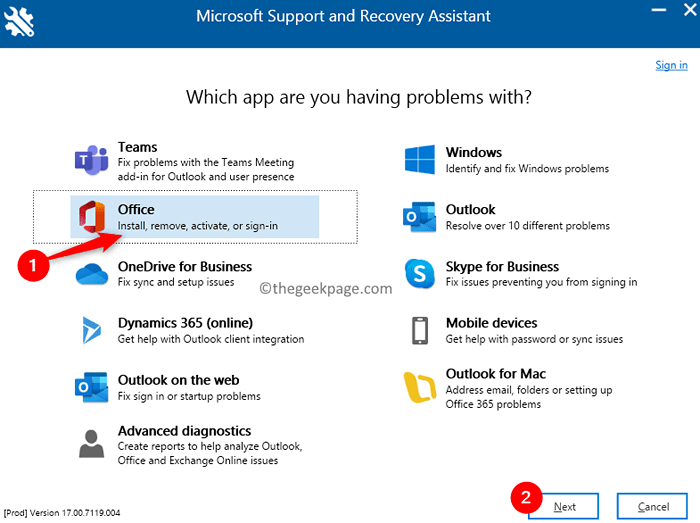Choose the Mobile devices phone icon

click(419, 330)
